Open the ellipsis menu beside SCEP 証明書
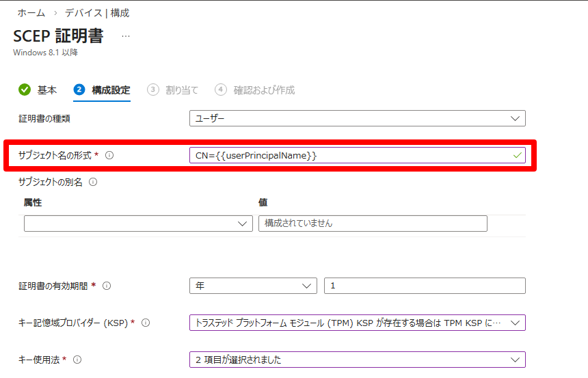The image size is (588, 378). tap(126, 36)
